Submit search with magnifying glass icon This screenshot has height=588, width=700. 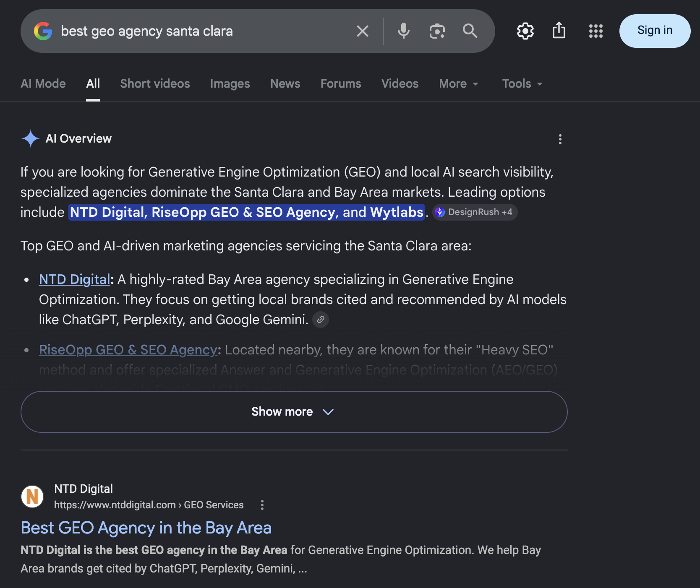(470, 31)
